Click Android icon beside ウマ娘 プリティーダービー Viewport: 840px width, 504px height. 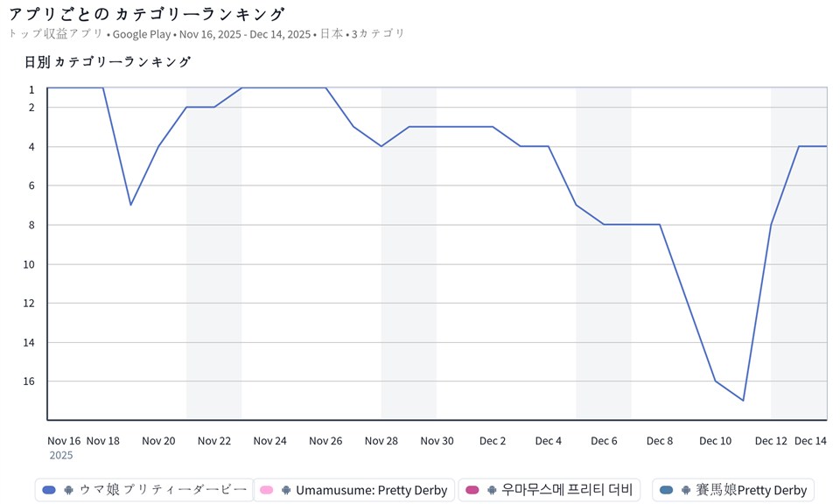(69, 490)
